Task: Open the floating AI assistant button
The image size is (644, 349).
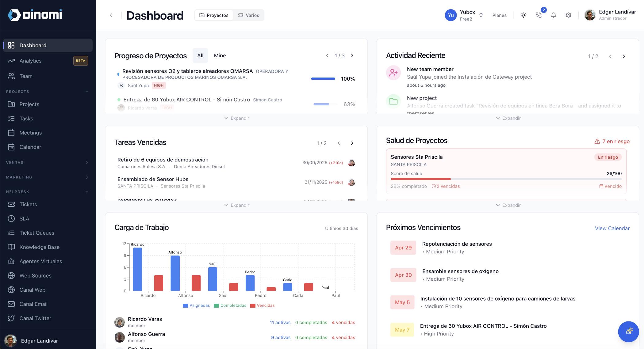Action: pyautogui.click(x=628, y=332)
